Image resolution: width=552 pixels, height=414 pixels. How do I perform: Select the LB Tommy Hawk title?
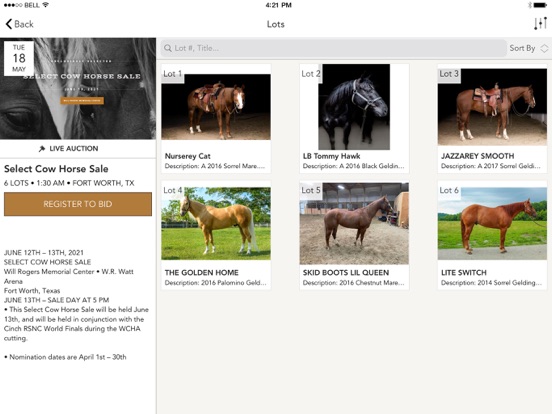pos(331,156)
